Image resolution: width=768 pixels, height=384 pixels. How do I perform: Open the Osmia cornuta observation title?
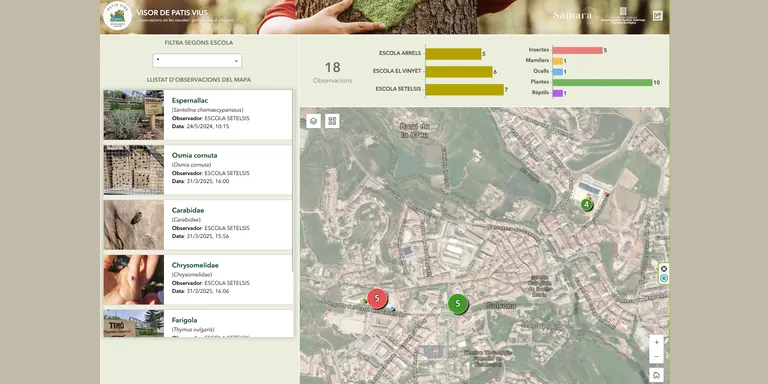pos(194,155)
